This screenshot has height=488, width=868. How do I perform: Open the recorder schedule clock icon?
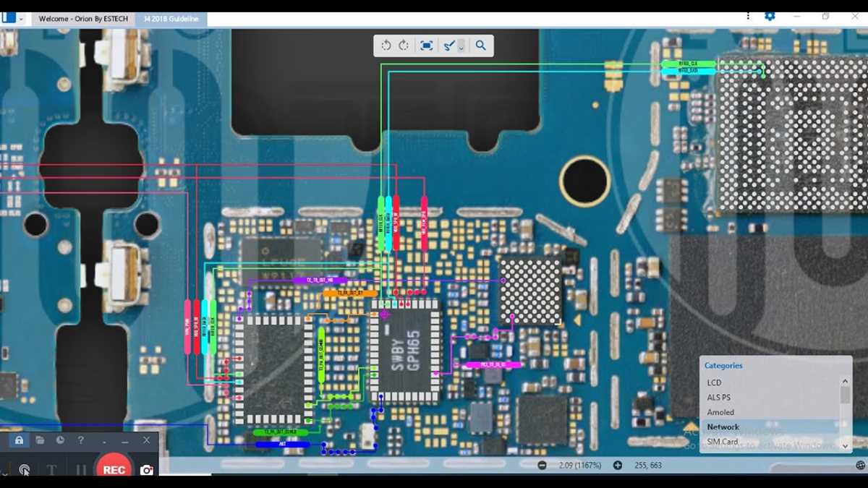pyautogui.click(x=60, y=440)
